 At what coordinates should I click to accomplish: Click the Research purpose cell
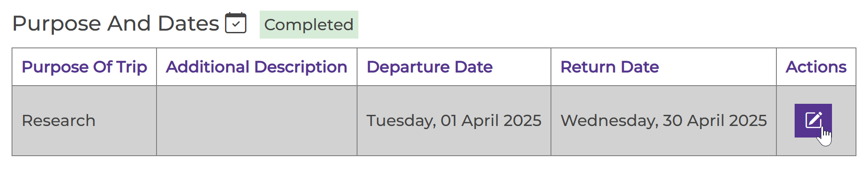point(84,121)
